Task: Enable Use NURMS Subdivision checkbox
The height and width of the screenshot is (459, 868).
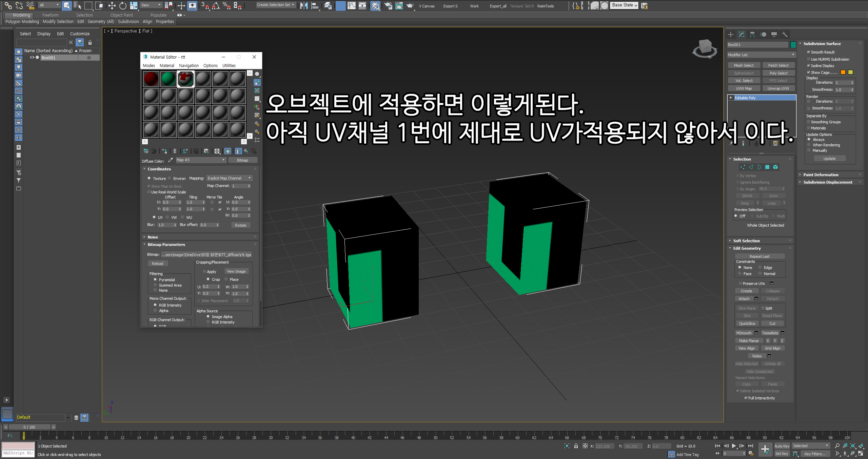Action: [x=809, y=59]
